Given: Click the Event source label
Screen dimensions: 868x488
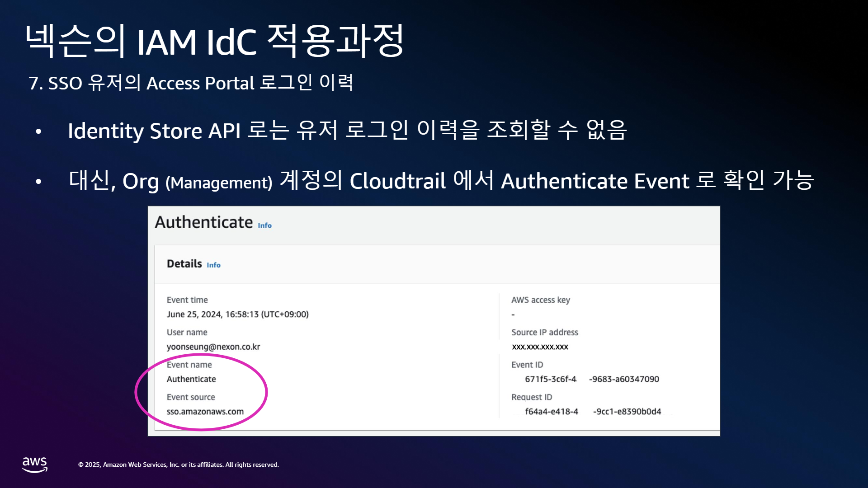Looking at the screenshot, I should [x=191, y=397].
